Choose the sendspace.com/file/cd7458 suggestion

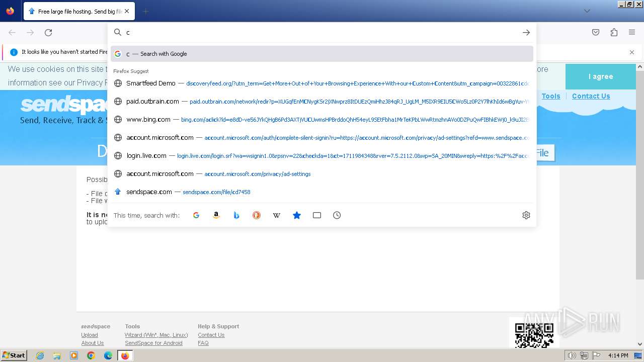tap(322, 192)
